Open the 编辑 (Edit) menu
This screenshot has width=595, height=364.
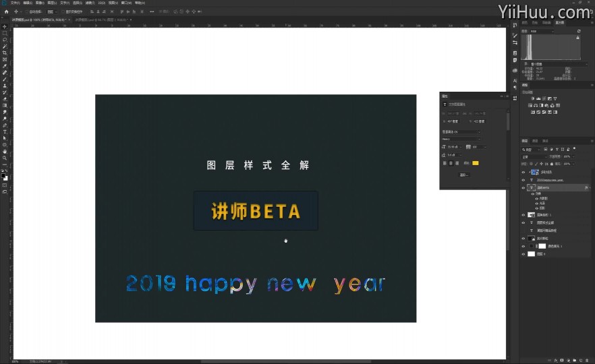click(x=27, y=3)
